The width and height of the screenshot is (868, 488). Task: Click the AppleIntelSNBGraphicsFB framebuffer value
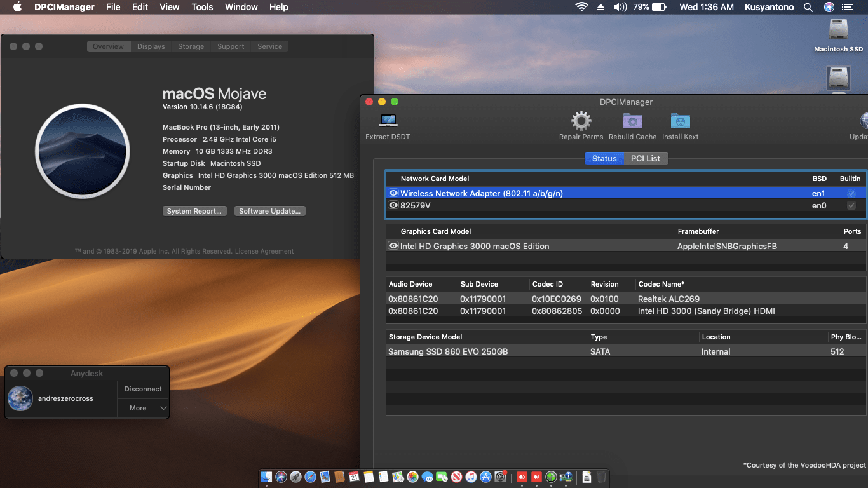click(x=727, y=246)
